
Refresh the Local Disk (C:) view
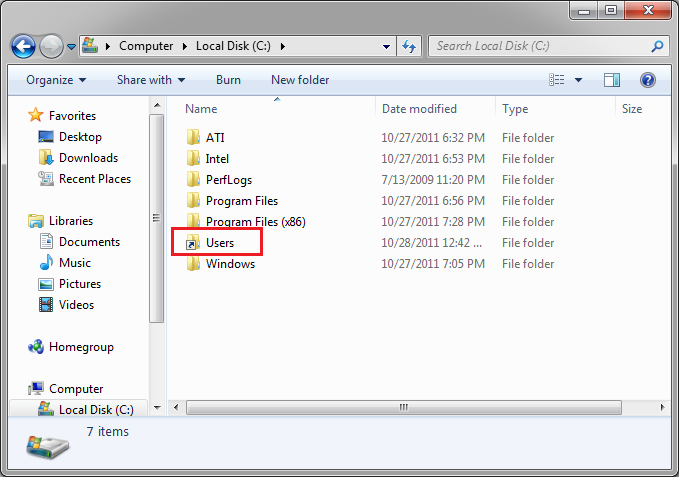tap(409, 46)
